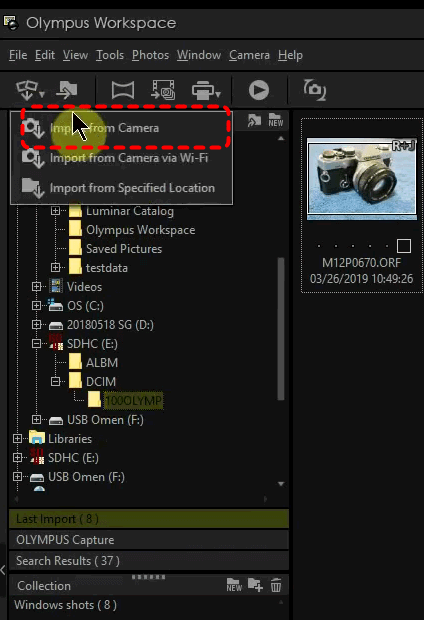Select the panorama stitch toolbar icon

(123, 90)
